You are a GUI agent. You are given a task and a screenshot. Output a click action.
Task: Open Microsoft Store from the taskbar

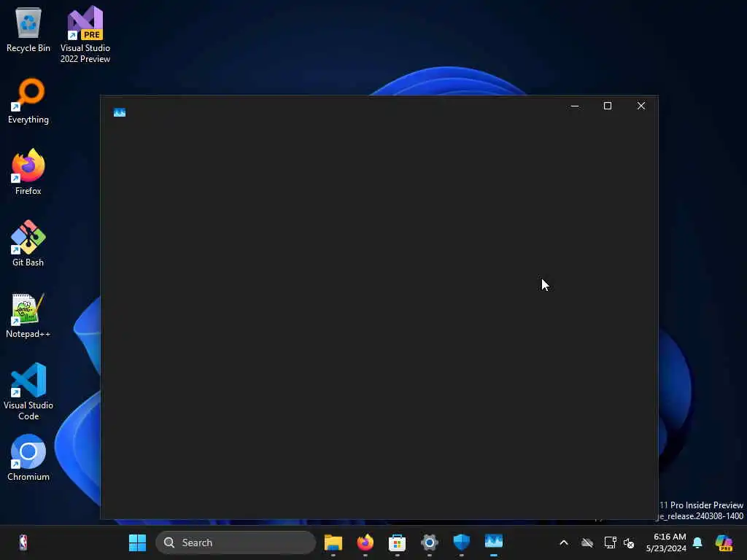tap(398, 542)
